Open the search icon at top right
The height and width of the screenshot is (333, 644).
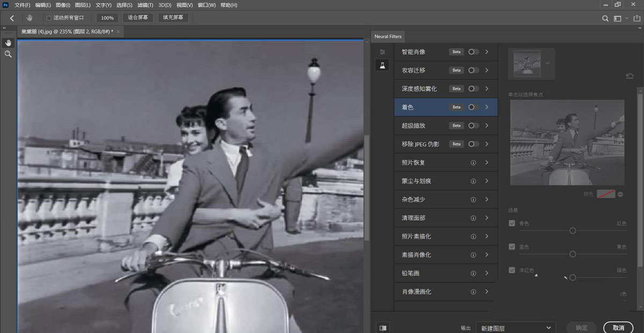605,18
